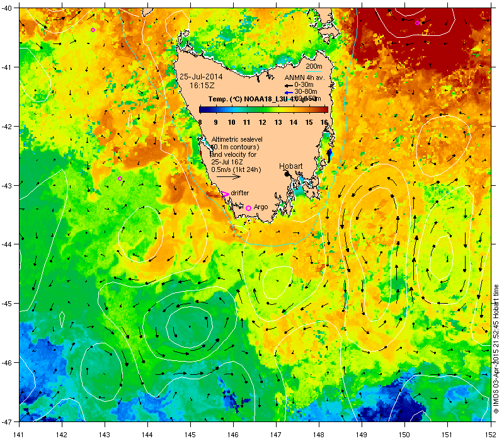Screen dimensions: 504x441
Task: Click the '25-Jul-2014' date text
Action: (x=201, y=77)
